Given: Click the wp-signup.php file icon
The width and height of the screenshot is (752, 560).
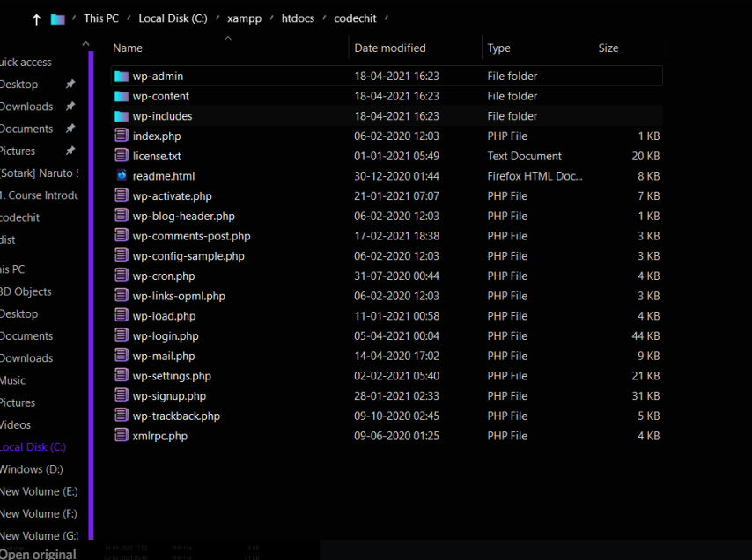Looking at the screenshot, I should [x=122, y=395].
